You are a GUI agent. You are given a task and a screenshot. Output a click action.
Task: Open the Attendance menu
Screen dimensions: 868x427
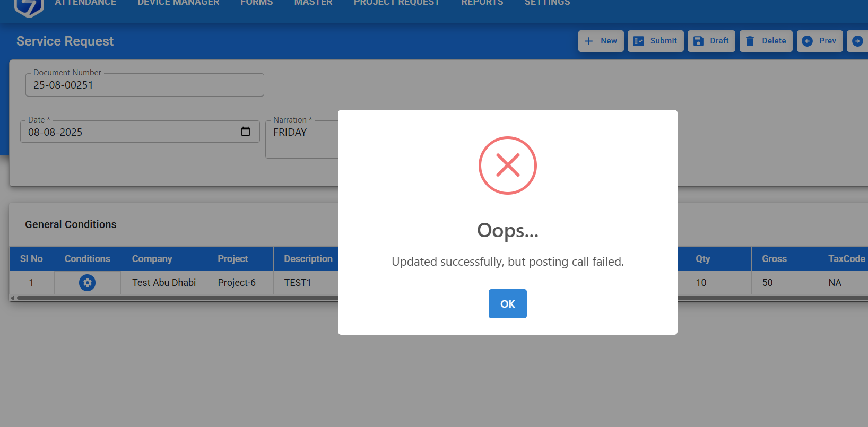(x=85, y=3)
